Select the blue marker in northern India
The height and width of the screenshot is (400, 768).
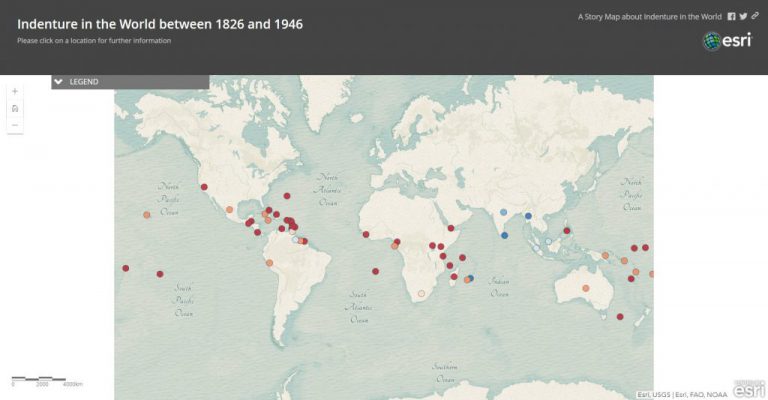[504, 212]
